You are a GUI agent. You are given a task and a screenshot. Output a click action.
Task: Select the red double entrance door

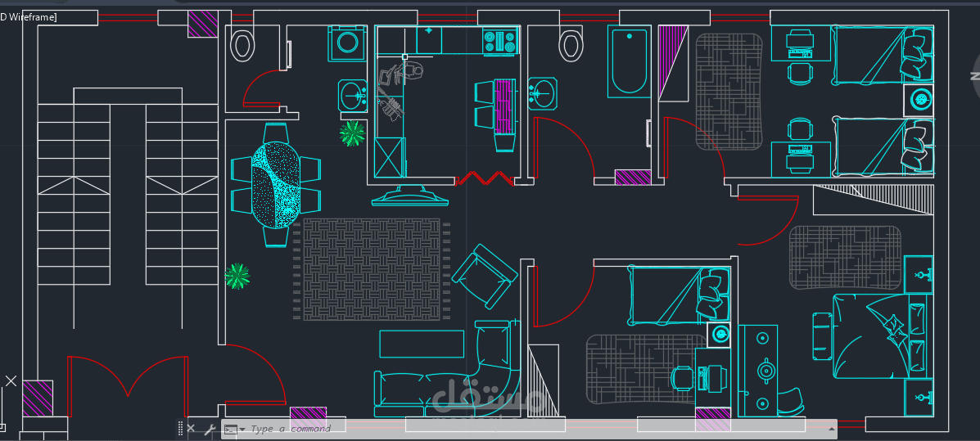(x=128, y=386)
